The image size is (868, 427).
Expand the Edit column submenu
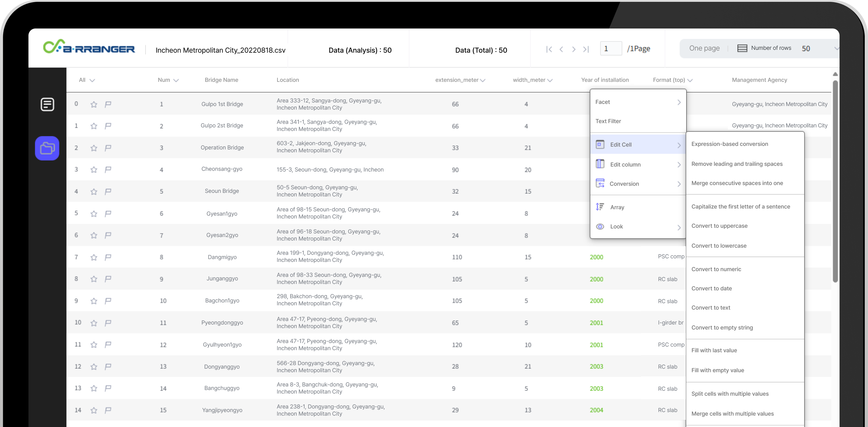coord(679,164)
